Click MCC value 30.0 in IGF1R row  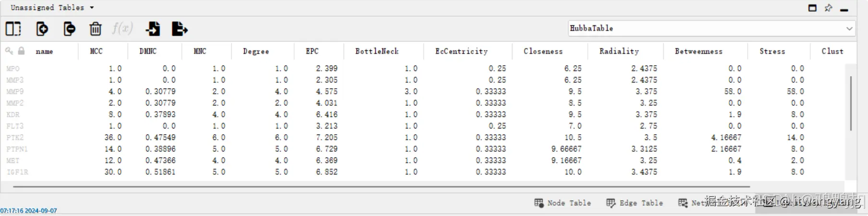(x=113, y=172)
